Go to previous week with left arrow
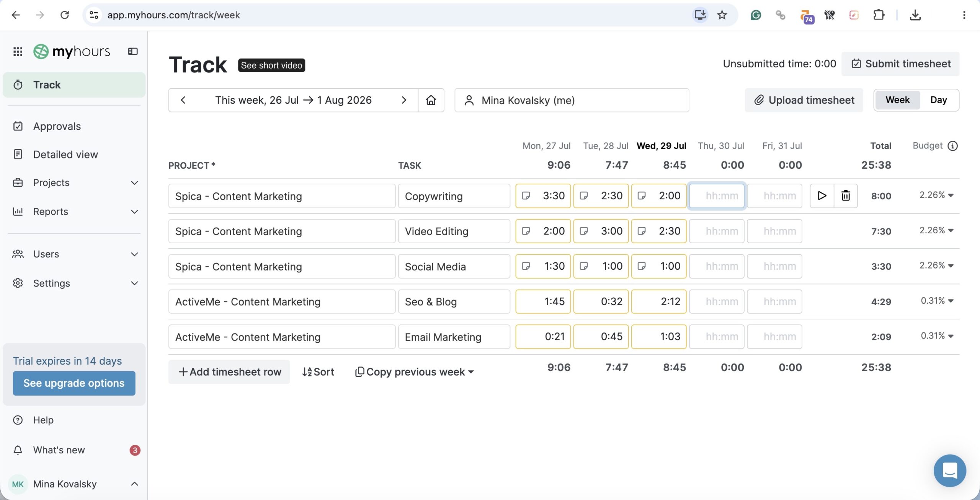980x500 pixels. (183, 100)
